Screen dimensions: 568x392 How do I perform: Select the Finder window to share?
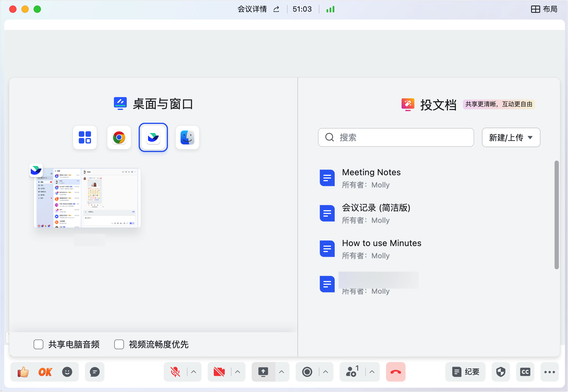[187, 137]
